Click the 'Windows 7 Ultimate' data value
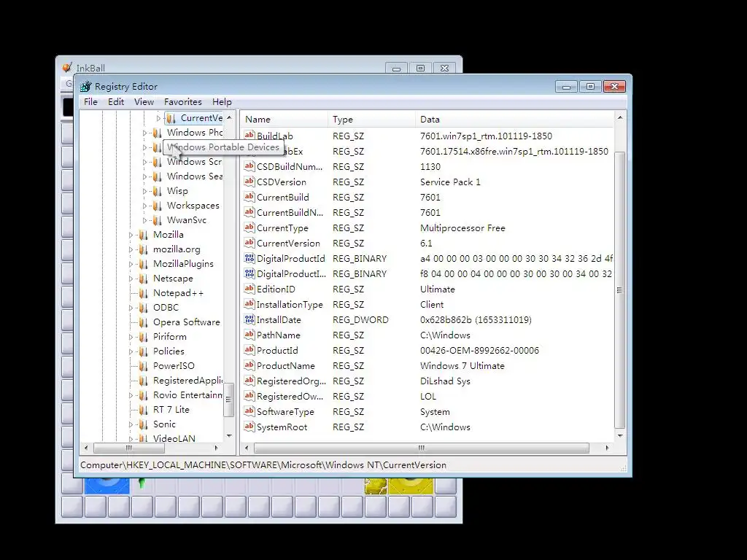The height and width of the screenshot is (560, 747). pyautogui.click(x=462, y=366)
